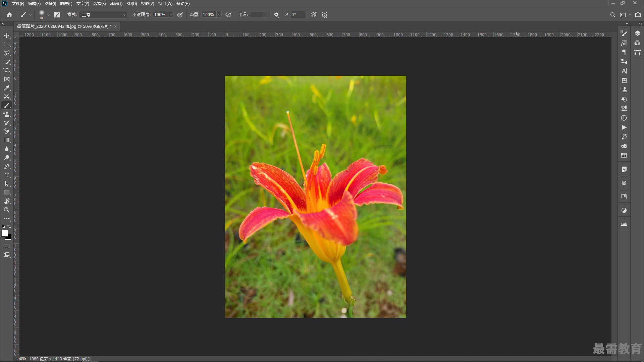Select the Brush tool in left toolbar
644x362 pixels.
pos(7,105)
